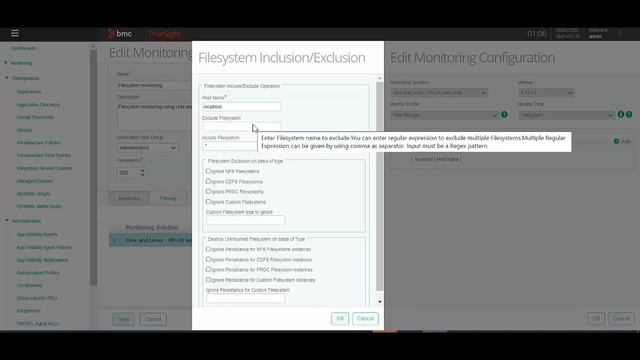Viewport: 640px width, 360px height.
Task: Click the dialog scrollbar down arrow
Action: pyautogui.click(x=380, y=302)
